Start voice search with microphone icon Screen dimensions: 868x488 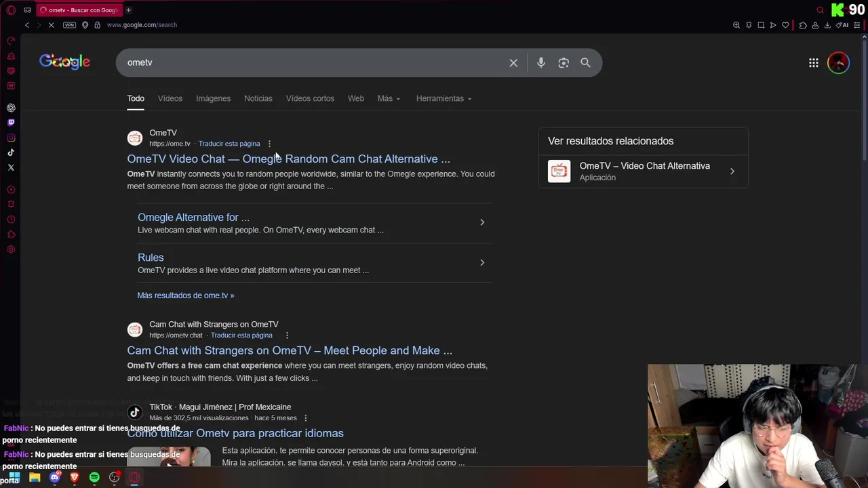(x=540, y=63)
